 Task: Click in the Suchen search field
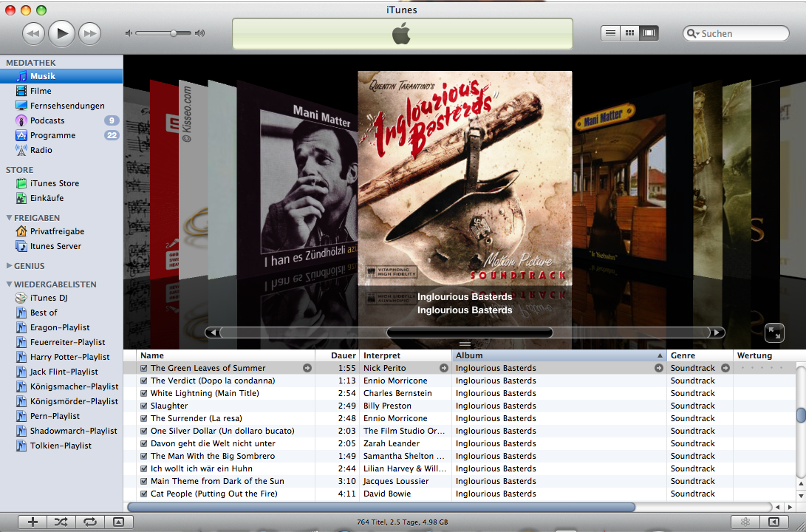736,33
